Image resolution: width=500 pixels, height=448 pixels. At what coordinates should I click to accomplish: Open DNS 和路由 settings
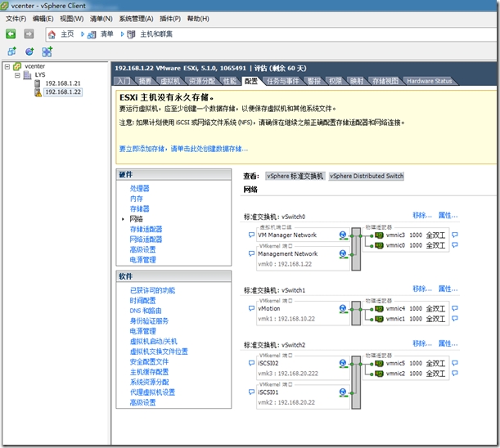coord(146,311)
